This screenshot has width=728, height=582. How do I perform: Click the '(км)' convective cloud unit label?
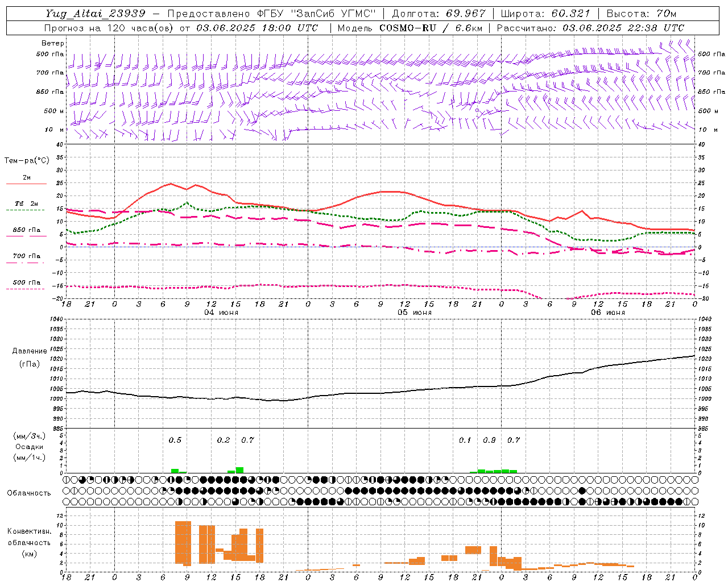point(29,554)
